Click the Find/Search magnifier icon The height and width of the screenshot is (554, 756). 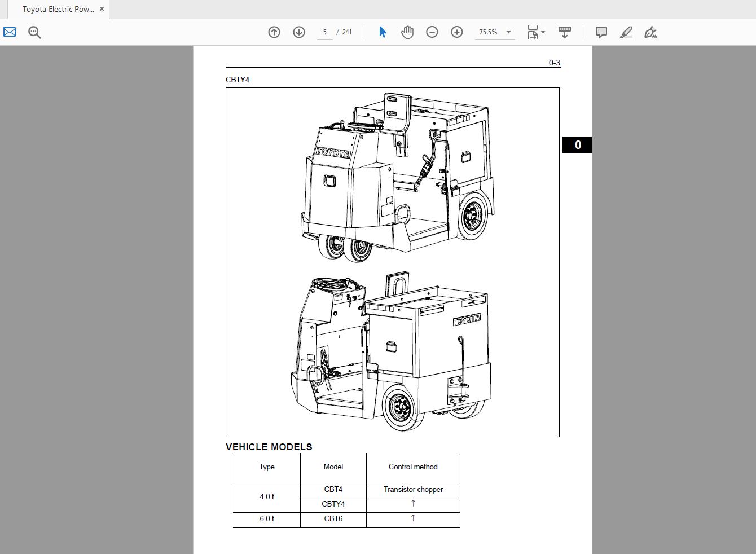[x=34, y=32]
